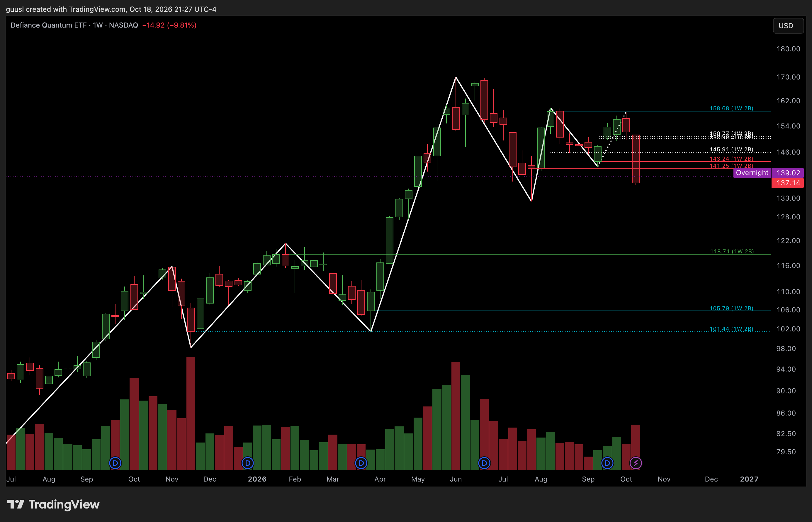Click the TradingView logo at the bottom
Viewport: 812px width, 522px height.
53,504
